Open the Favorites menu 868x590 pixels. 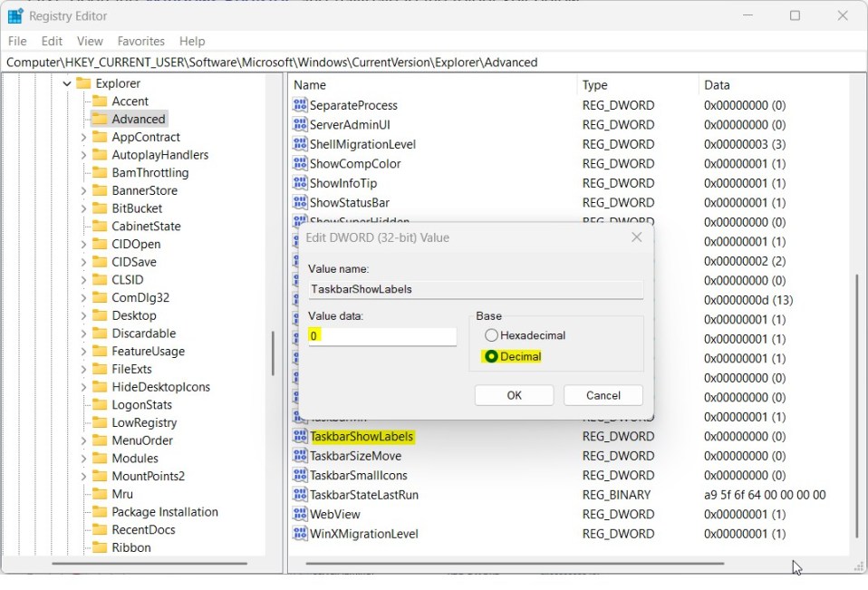tap(140, 41)
